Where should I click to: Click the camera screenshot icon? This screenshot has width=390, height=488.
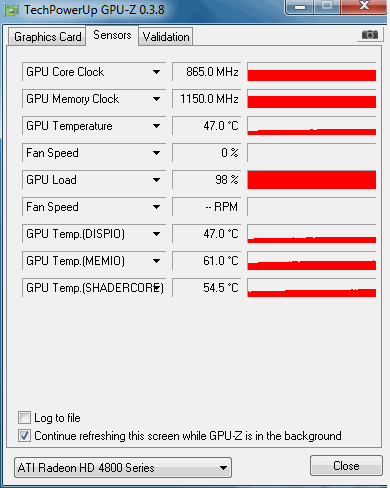pyautogui.click(x=370, y=35)
